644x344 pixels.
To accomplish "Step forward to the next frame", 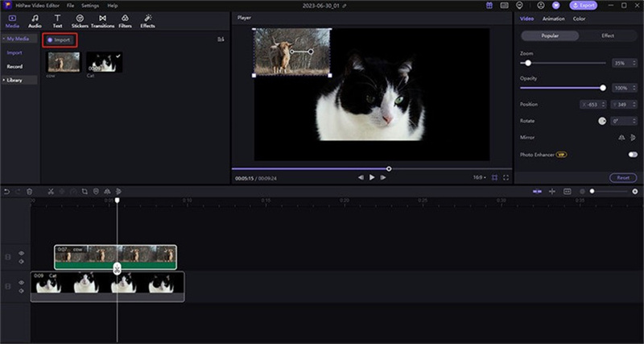I will coord(383,177).
